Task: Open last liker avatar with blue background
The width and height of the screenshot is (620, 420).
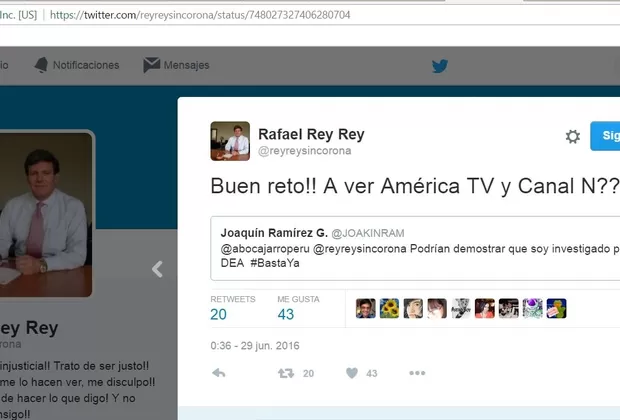Action: pos(556,308)
